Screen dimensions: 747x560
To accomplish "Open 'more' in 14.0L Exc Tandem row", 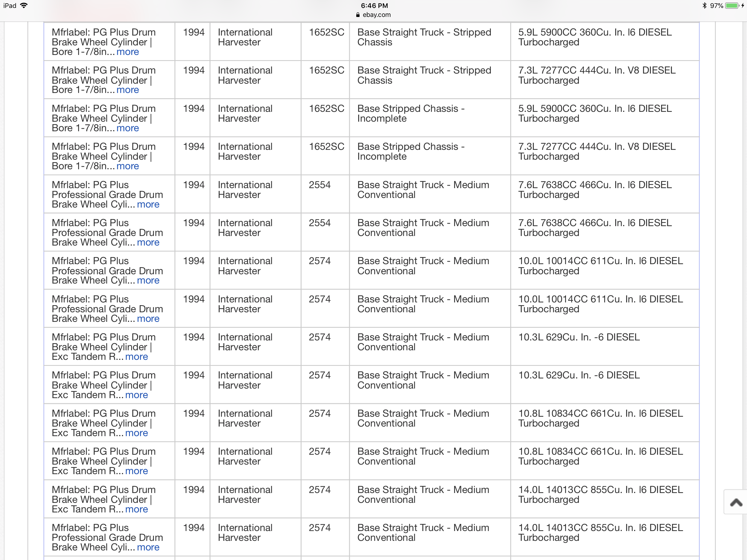I will 136,509.
